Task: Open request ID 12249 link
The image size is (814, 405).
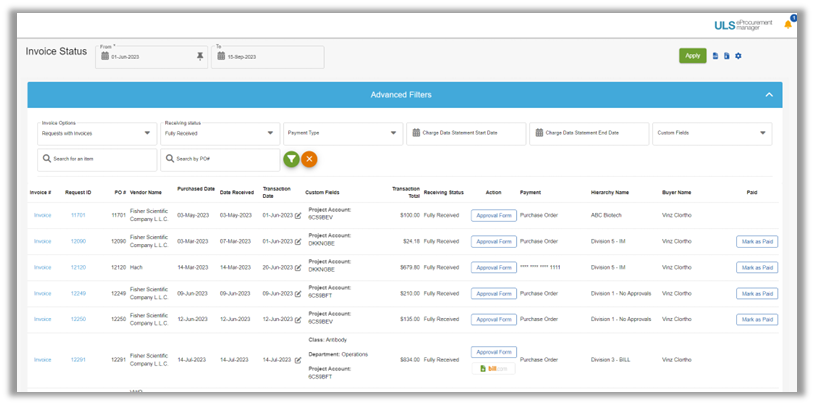Action: coord(78,293)
